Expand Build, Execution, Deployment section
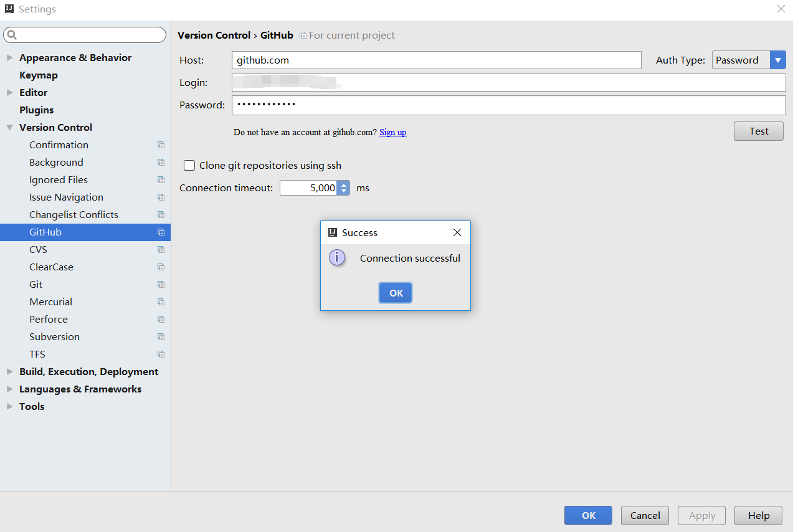The width and height of the screenshot is (793, 532). point(9,372)
